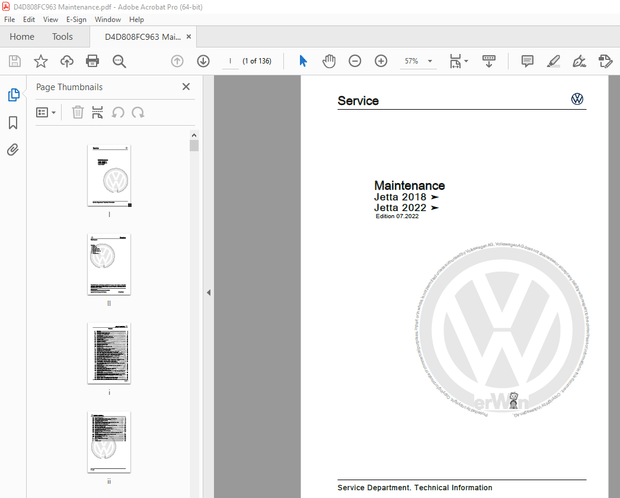The width and height of the screenshot is (620, 498).
Task: Rotate pages clockwise
Action: pyautogui.click(x=138, y=113)
